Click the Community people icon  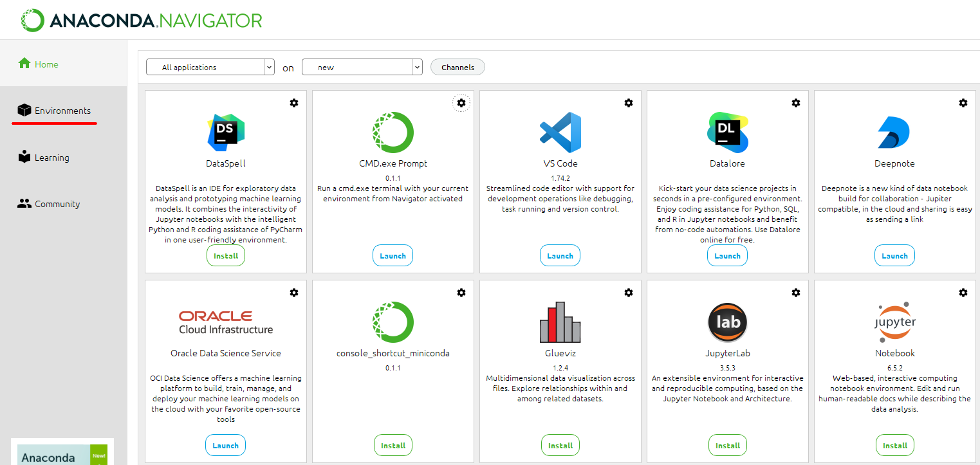[24, 203]
